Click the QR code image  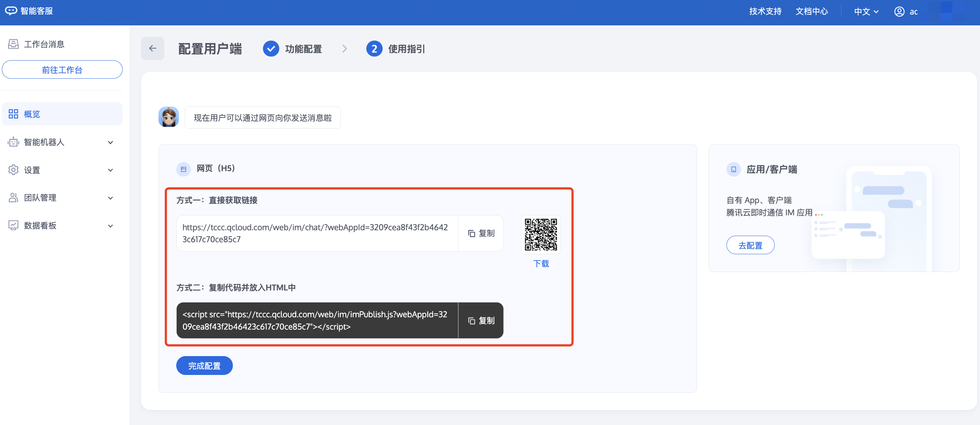tap(541, 234)
